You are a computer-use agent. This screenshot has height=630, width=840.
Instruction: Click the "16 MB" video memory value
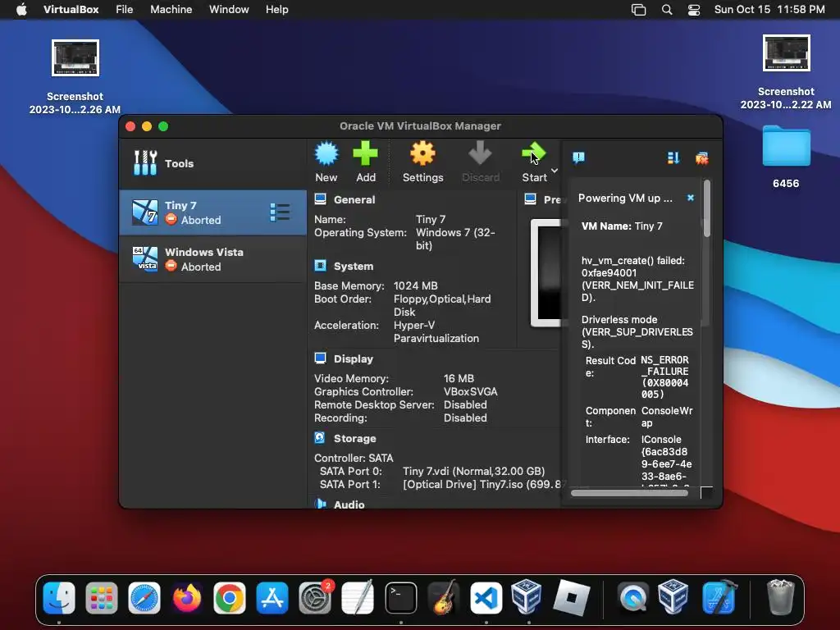click(459, 378)
